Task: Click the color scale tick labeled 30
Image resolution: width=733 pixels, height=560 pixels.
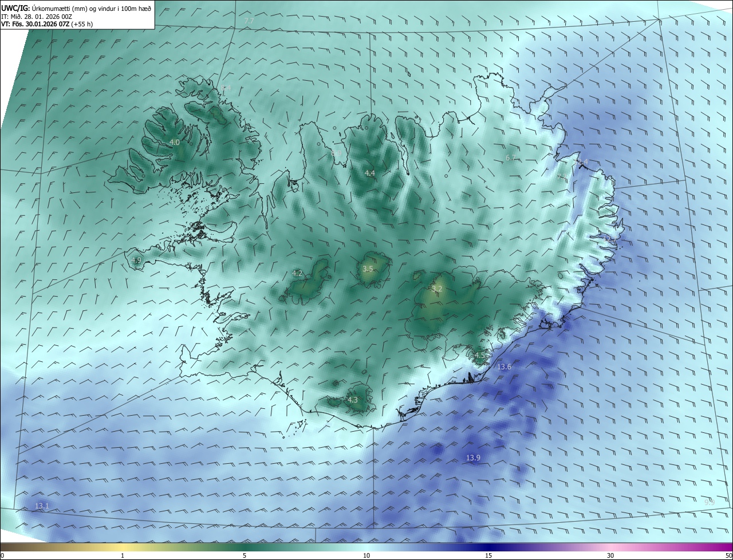Action: point(610,555)
